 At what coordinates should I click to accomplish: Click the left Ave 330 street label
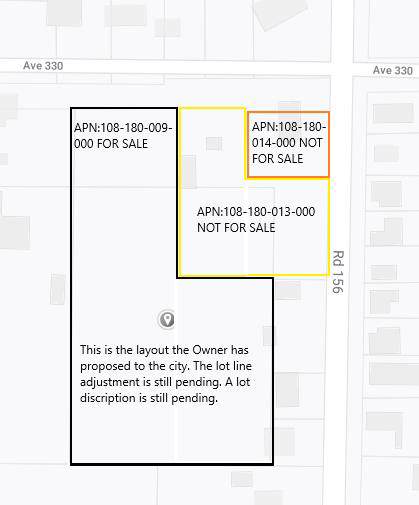tap(43, 66)
